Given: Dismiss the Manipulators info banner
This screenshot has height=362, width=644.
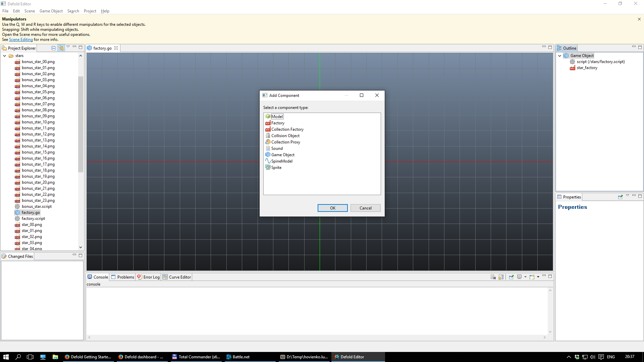Looking at the screenshot, I should [639, 19].
